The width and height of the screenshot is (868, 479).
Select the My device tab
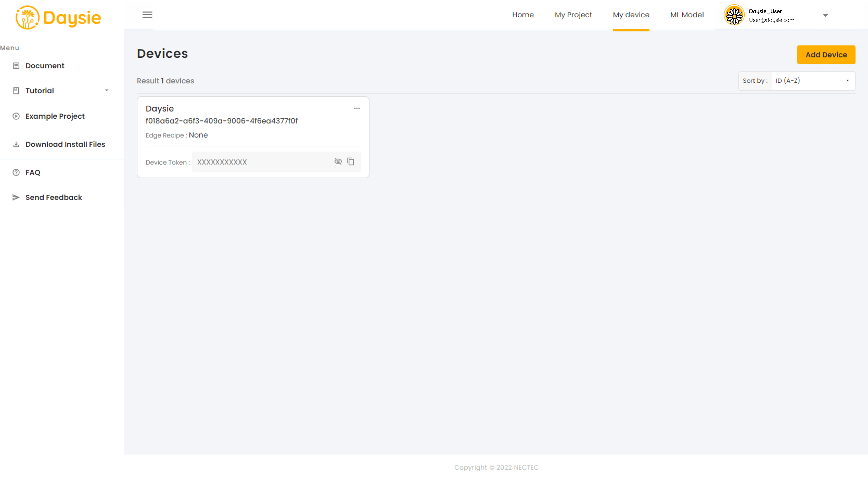[x=631, y=15]
